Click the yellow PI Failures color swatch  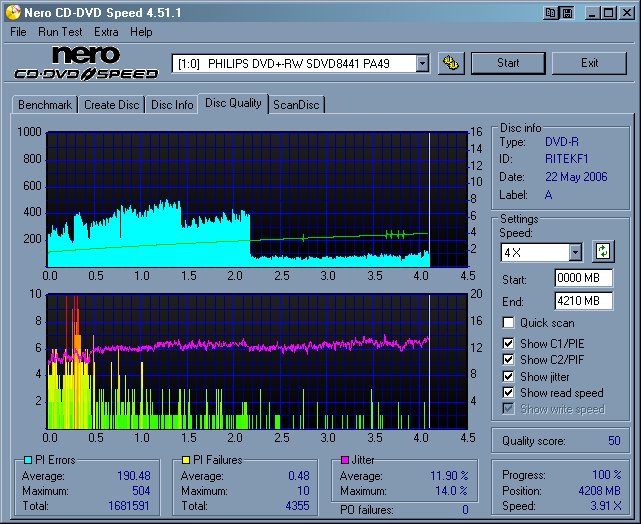(x=186, y=460)
